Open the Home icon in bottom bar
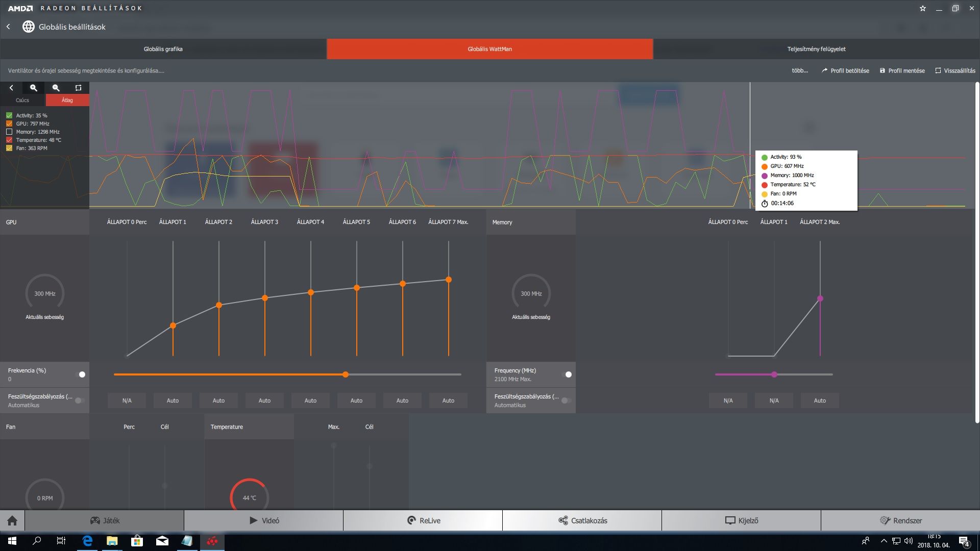 pos(12,520)
